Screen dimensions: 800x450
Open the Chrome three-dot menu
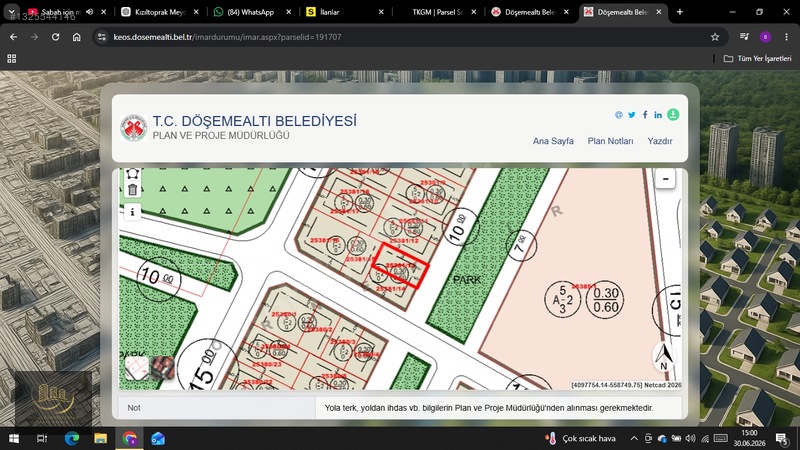pos(786,37)
